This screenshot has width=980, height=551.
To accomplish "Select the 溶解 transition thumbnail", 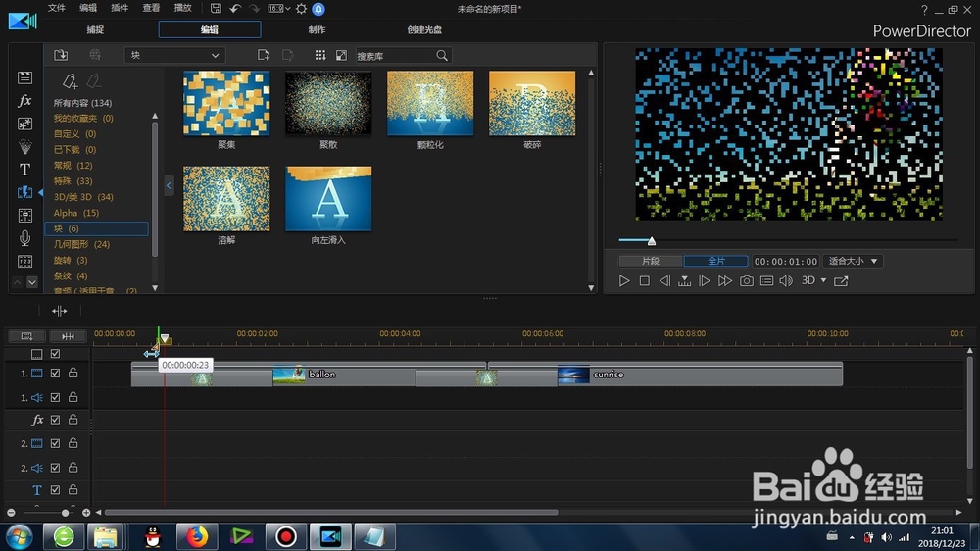I will point(226,199).
